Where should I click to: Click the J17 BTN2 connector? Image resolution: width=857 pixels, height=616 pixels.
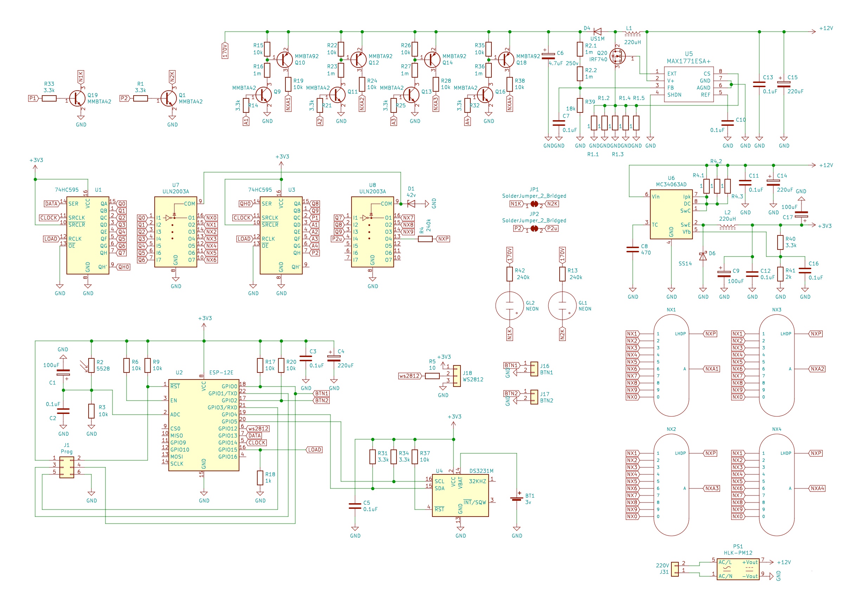pyautogui.click(x=534, y=397)
